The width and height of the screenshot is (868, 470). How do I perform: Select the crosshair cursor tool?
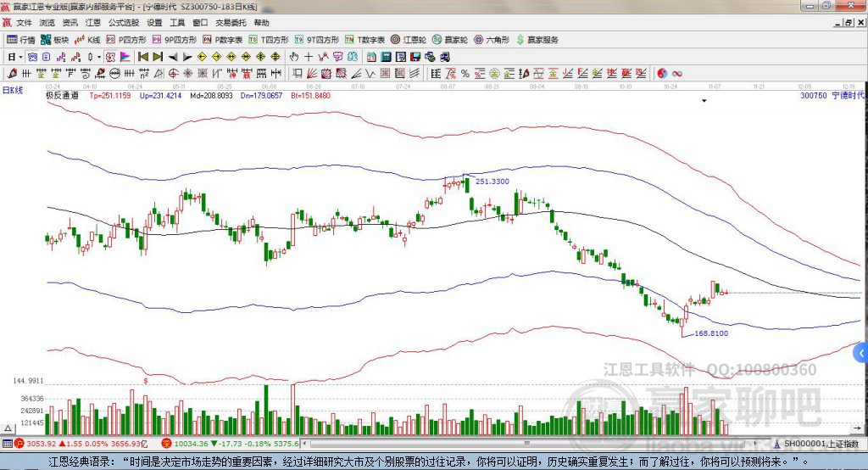[309, 57]
